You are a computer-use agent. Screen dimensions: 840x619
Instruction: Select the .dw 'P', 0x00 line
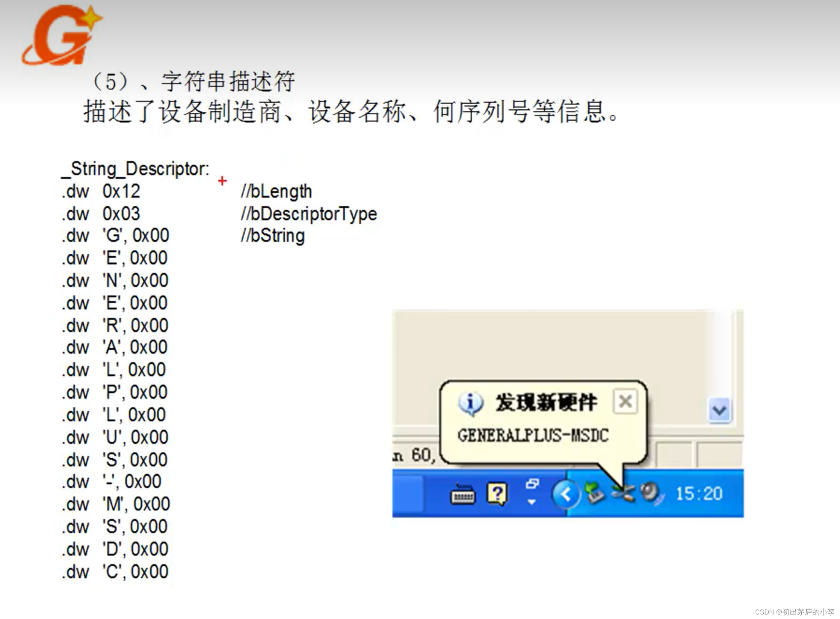tap(115, 392)
